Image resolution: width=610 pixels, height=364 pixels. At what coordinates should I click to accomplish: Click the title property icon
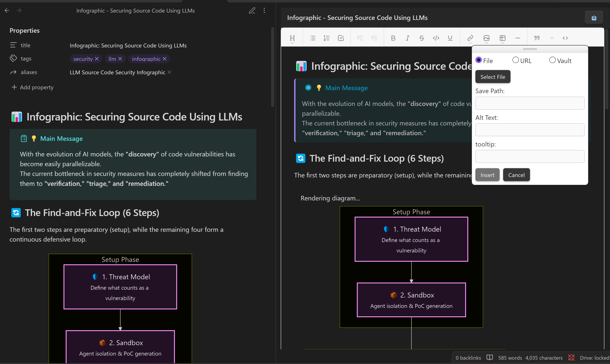click(x=13, y=45)
